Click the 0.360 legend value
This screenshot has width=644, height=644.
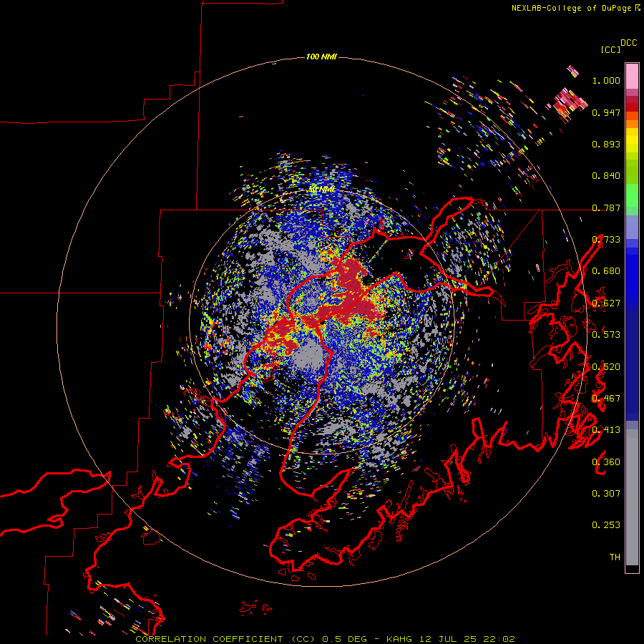pos(606,462)
